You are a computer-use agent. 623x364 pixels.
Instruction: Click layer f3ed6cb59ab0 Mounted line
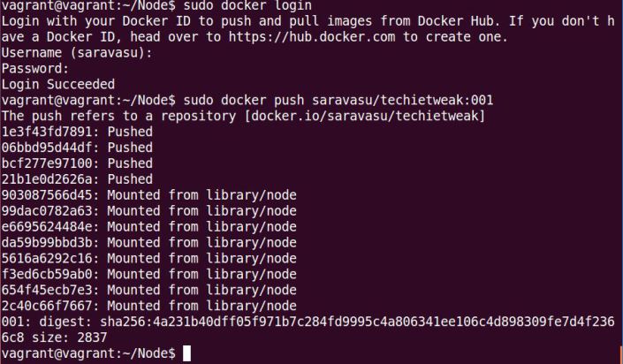click(x=149, y=274)
